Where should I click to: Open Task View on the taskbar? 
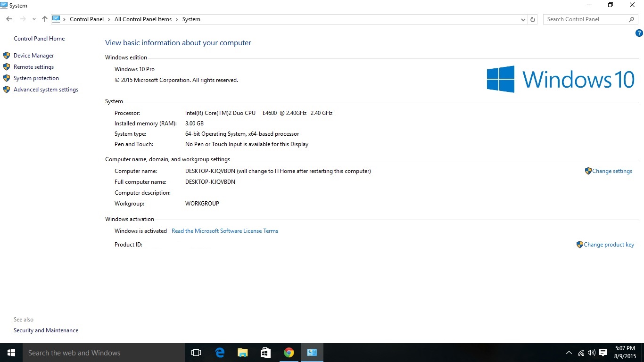pyautogui.click(x=196, y=353)
